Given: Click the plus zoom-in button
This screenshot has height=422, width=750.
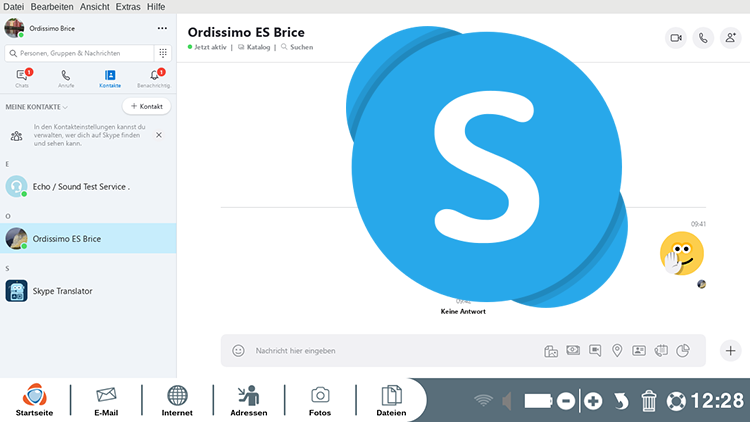Looking at the screenshot, I should [x=593, y=401].
